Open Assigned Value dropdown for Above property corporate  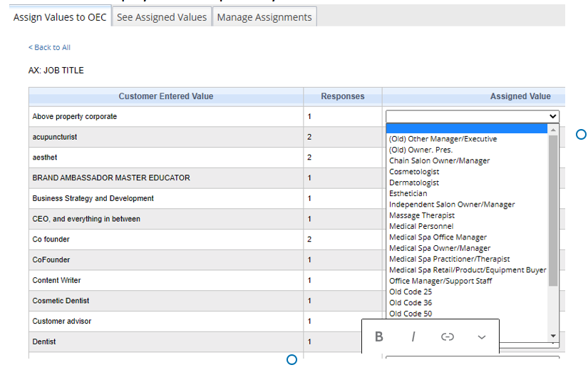[473, 116]
